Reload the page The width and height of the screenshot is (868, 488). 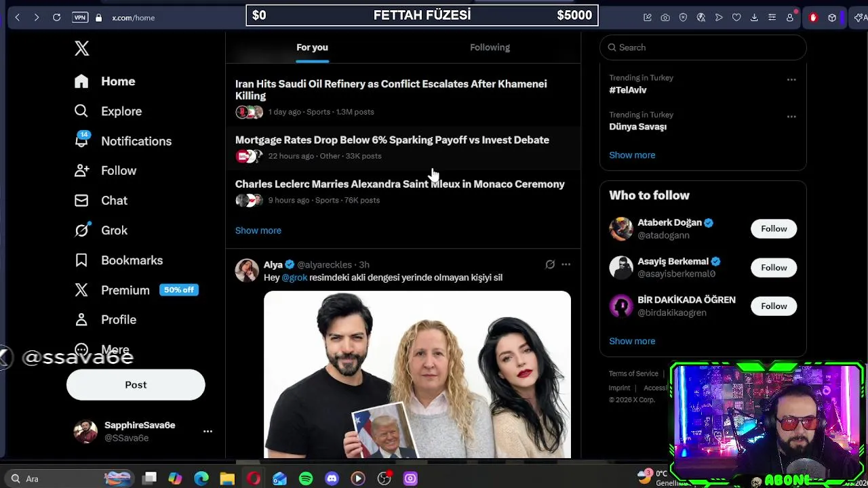pos(57,18)
